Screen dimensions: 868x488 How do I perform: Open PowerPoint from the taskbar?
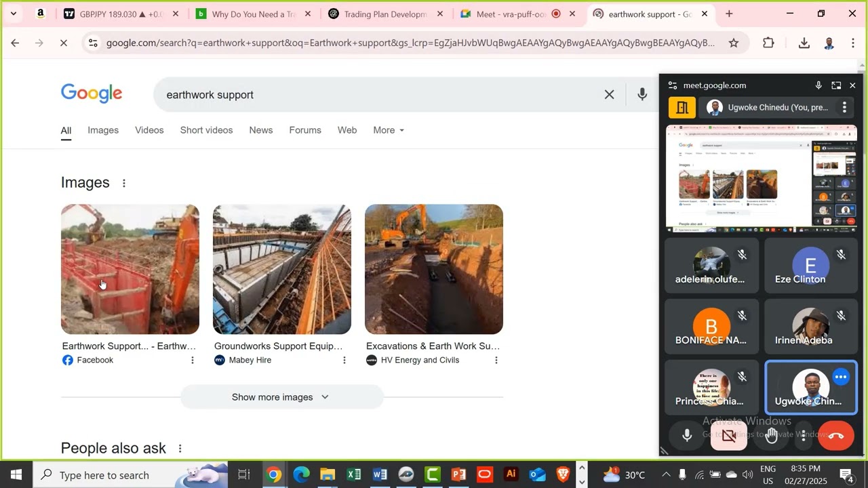pyautogui.click(x=458, y=474)
